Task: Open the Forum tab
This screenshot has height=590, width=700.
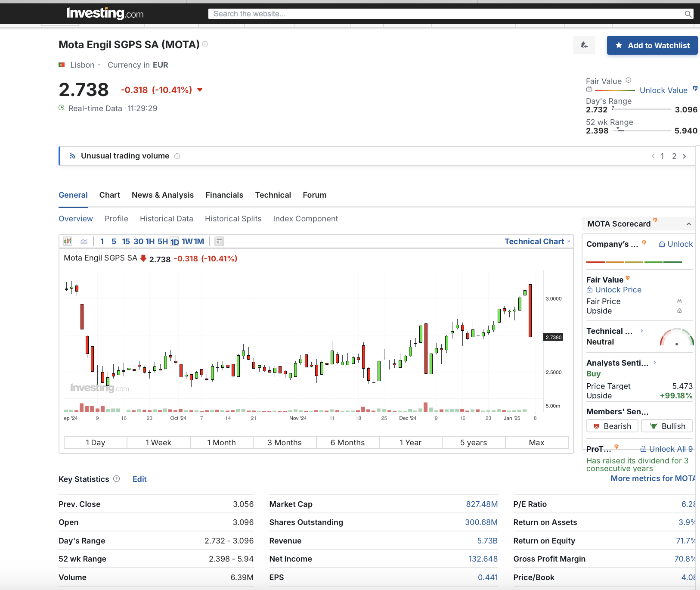Action: pyautogui.click(x=315, y=195)
